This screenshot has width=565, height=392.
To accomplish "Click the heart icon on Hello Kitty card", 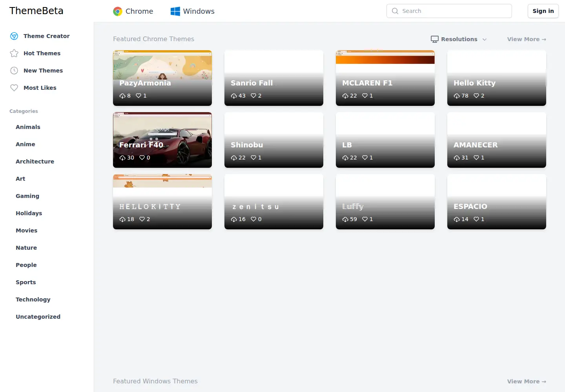I will point(476,96).
